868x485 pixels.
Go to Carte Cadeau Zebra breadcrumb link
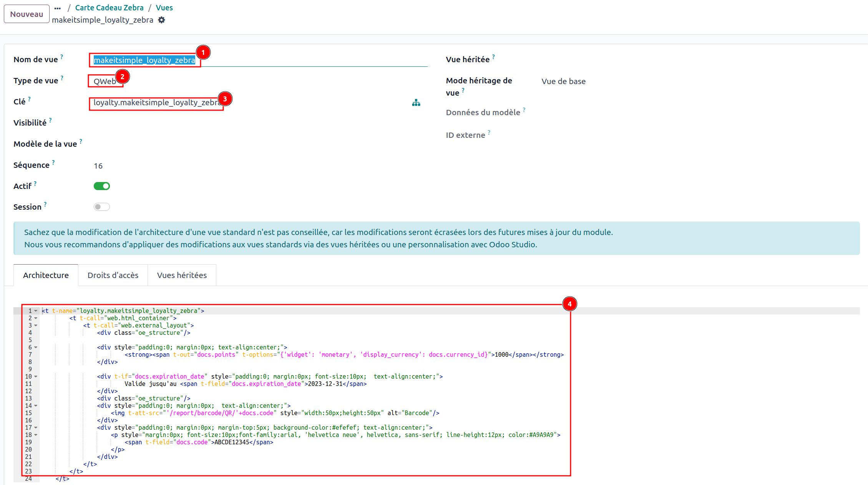pyautogui.click(x=109, y=8)
